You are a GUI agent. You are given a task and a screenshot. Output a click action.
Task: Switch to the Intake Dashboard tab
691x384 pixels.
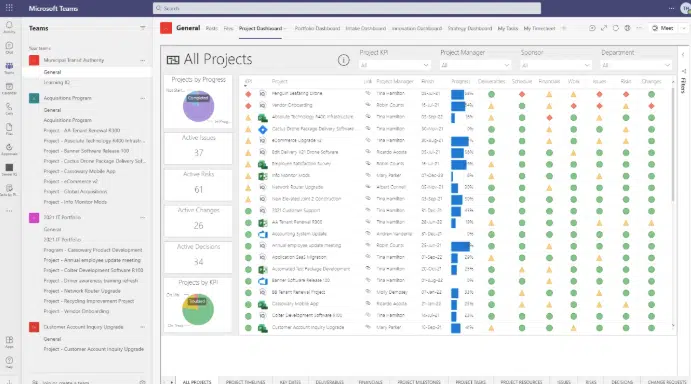(x=365, y=28)
